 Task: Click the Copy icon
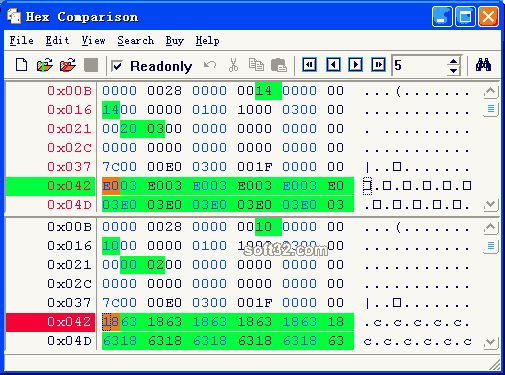click(x=256, y=65)
